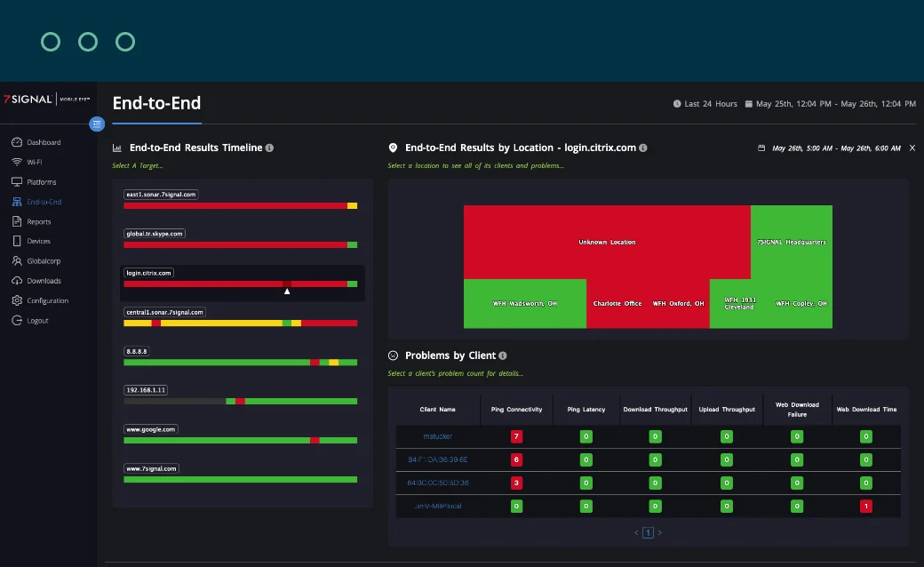Open the May 25th–26th date range picker
Screen dimensions: 924x567
(x=831, y=104)
